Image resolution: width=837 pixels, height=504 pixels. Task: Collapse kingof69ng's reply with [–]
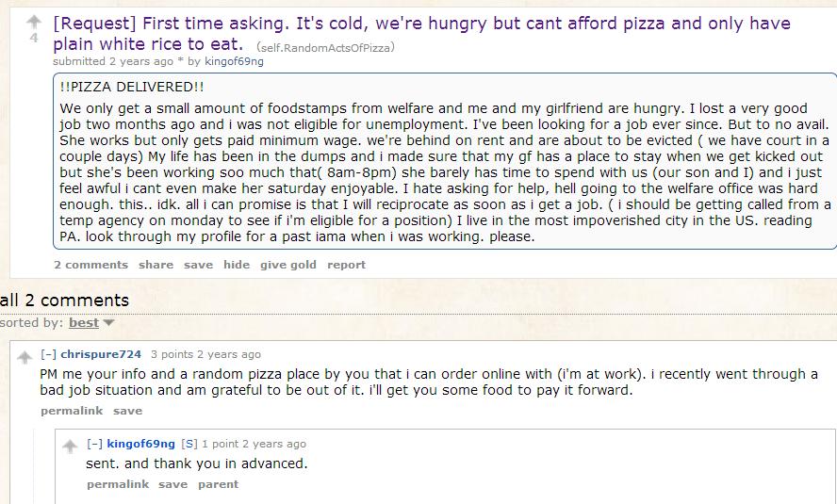pyautogui.click(x=94, y=444)
